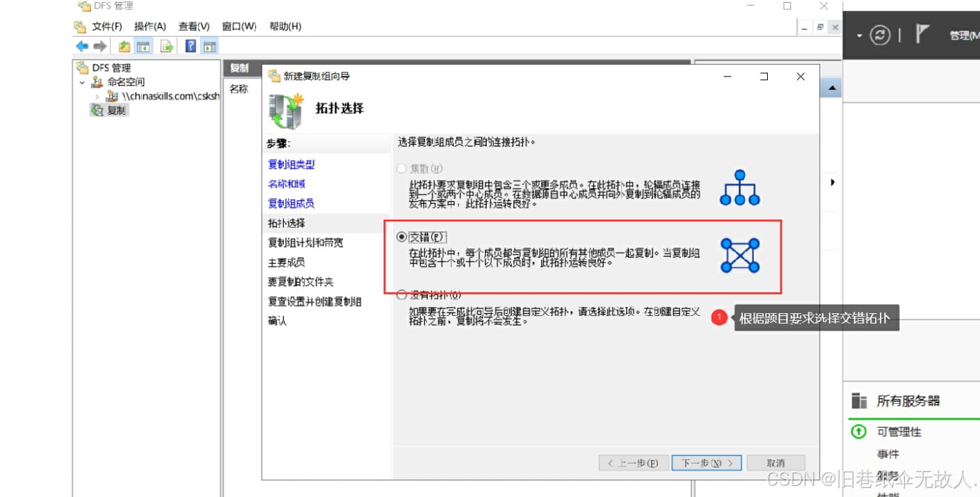
Task: Select the 没有拓扑 radio button
Action: (x=402, y=294)
